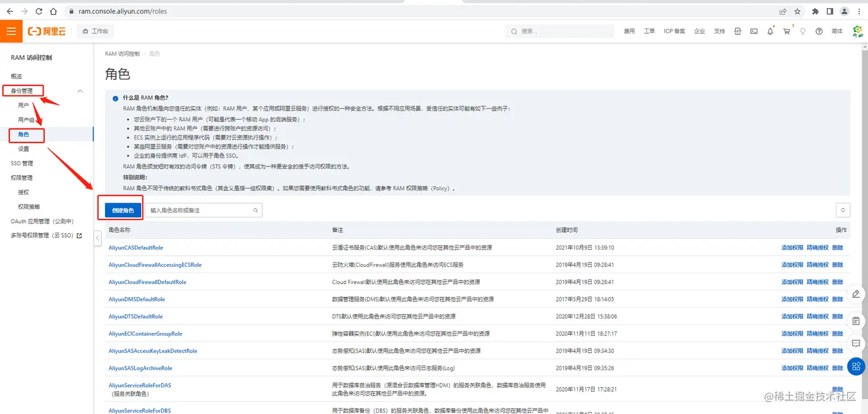Screen dimensions: 868x414
Task: Open the AliyunDTSDefaultRole role
Action: tap(135, 316)
